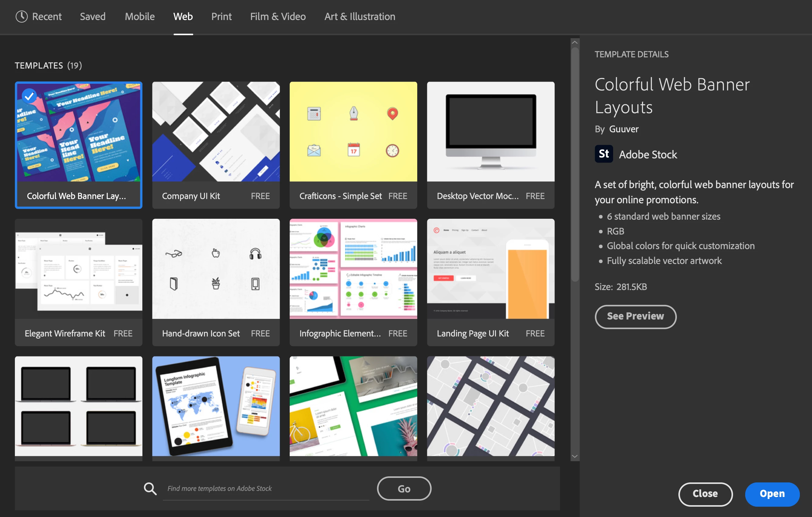Click the templates list scrollbar thumb
Viewport: 812px width, 517px height.
point(575,164)
